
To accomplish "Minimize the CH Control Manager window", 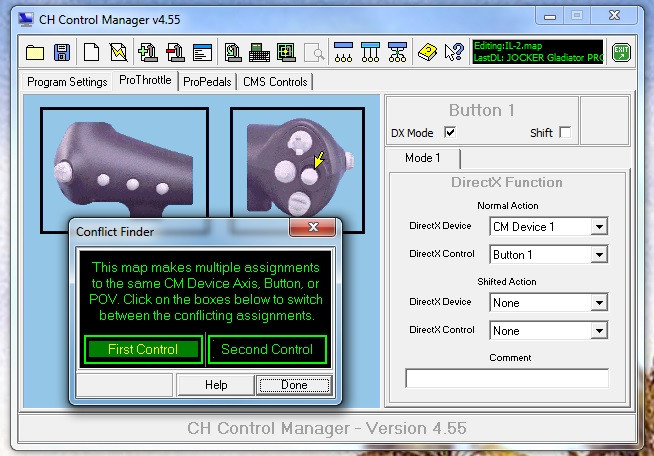I will click(x=550, y=16).
